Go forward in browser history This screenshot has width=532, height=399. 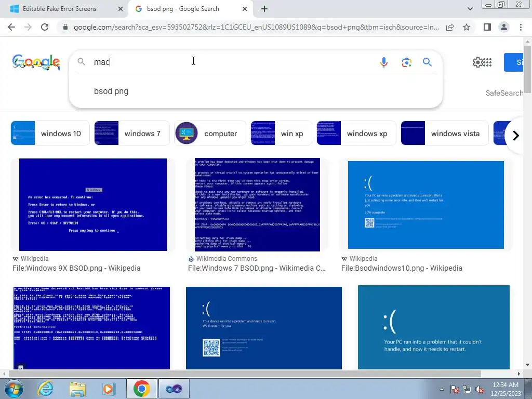28,27
